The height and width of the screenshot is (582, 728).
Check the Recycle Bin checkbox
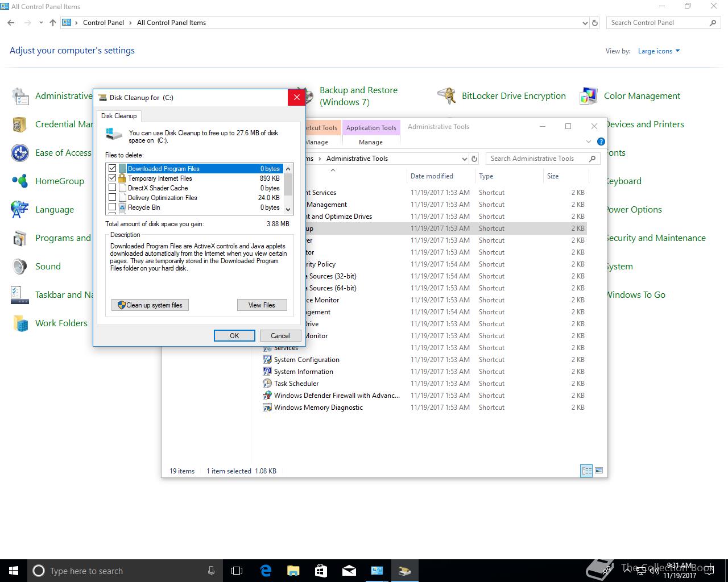pos(112,207)
